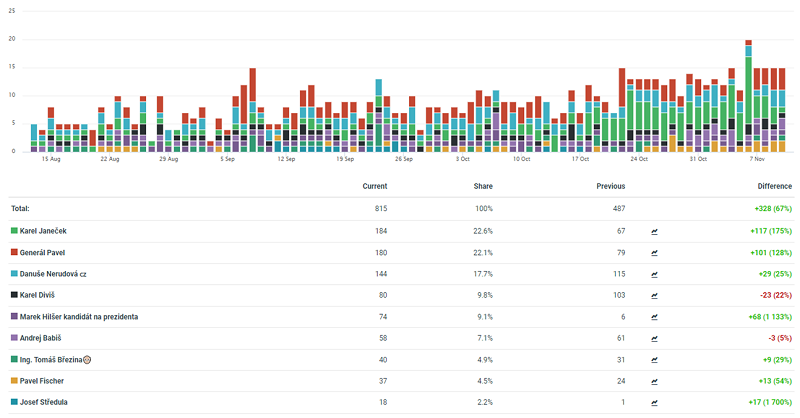800x418 pixels.
Task: Click the Share column header
Action: [x=483, y=186]
